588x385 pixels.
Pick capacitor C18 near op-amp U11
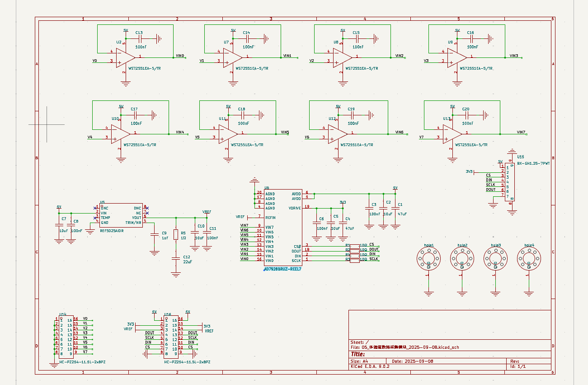pyautogui.click(x=243, y=115)
